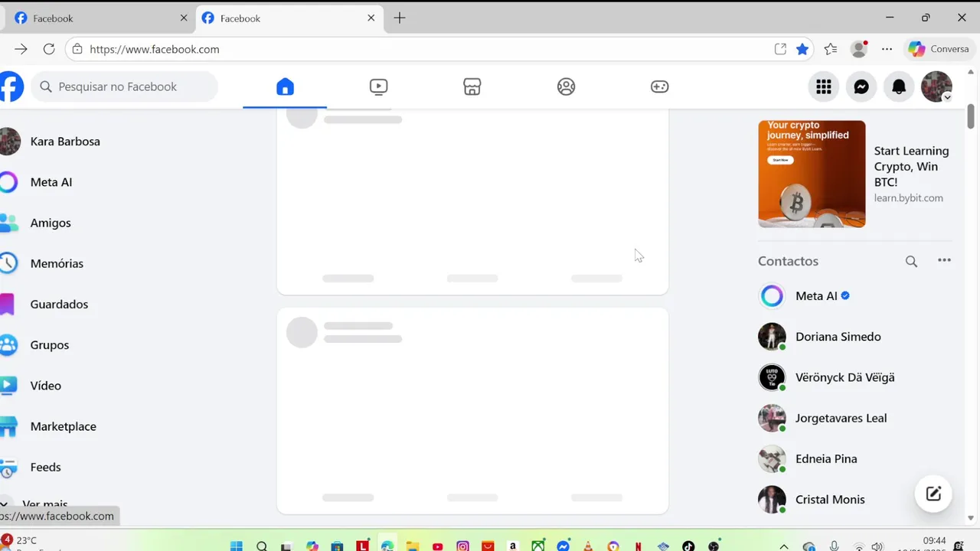Screen dimensions: 980x551
Task: Click the Meta AI ring icon in sidebar
Action: tap(8, 182)
